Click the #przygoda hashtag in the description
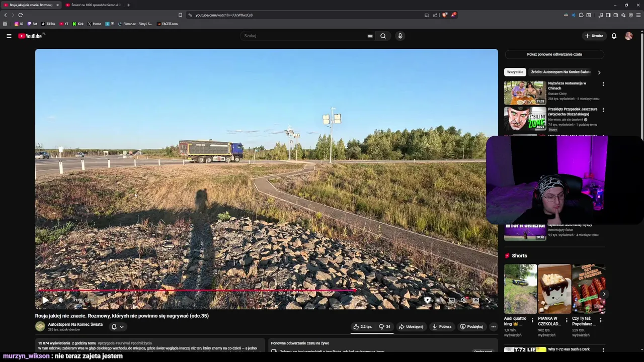Viewport: 644px width, 362px height. pyautogui.click(x=106, y=343)
